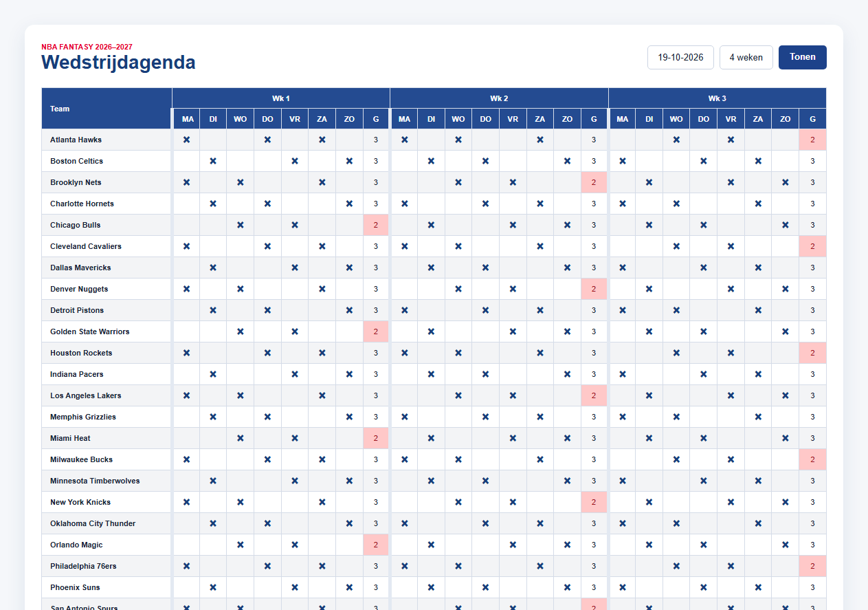Click the Tonen button
This screenshot has width=868, height=610.
pos(802,57)
